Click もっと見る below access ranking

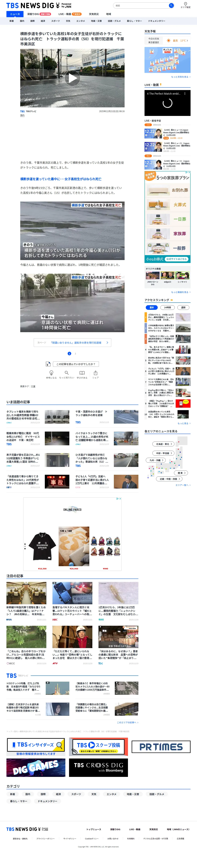click(x=184, y=423)
